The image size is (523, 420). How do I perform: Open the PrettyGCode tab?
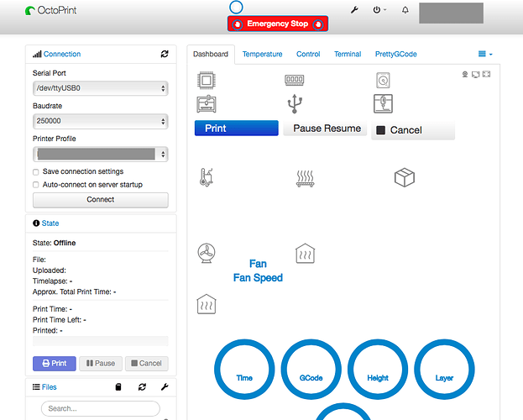click(x=396, y=54)
